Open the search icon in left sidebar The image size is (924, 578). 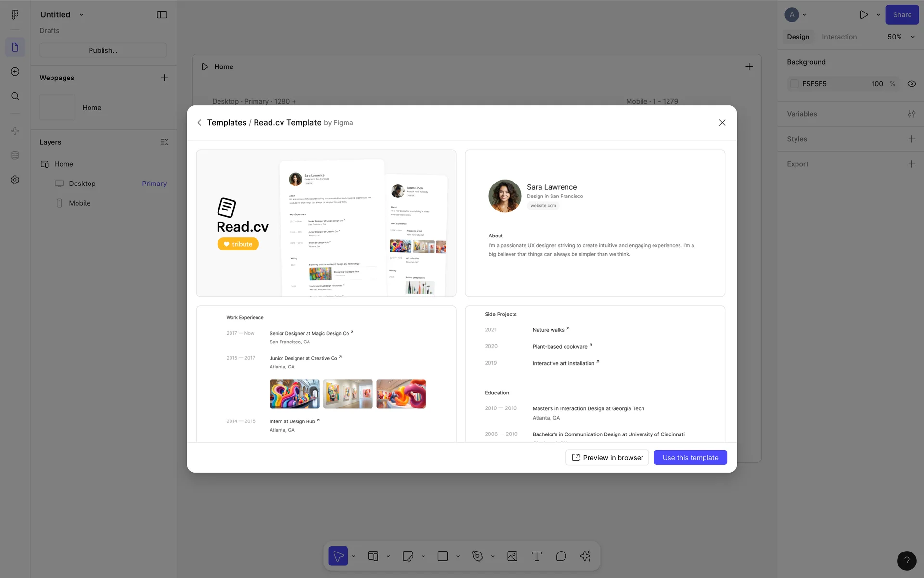tap(15, 96)
